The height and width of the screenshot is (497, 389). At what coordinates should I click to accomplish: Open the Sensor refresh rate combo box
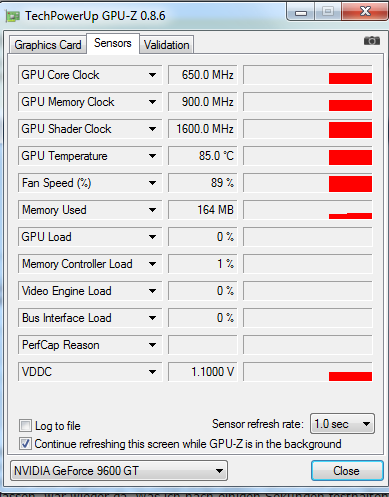[x=342, y=424]
